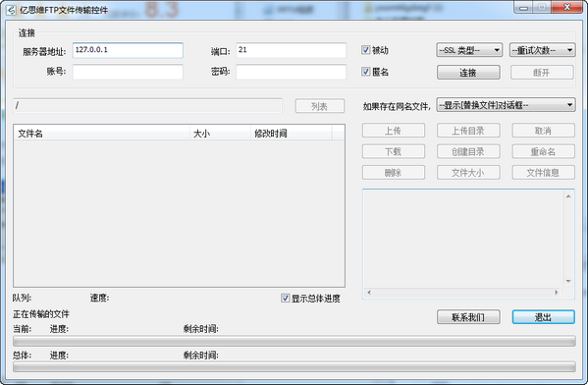Toggle the 显示总体进度 checkbox
This screenshot has height=385, width=588.
tap(285, 298)
